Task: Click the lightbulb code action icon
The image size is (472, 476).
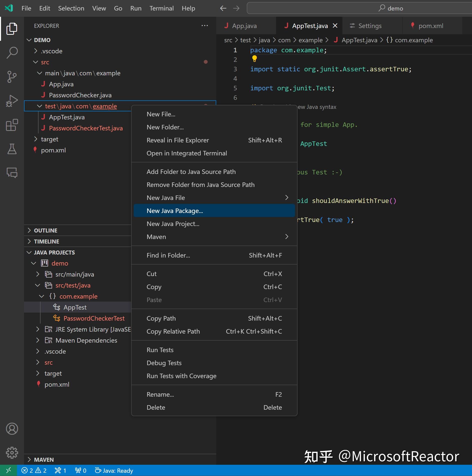Action: click(254, 59)
